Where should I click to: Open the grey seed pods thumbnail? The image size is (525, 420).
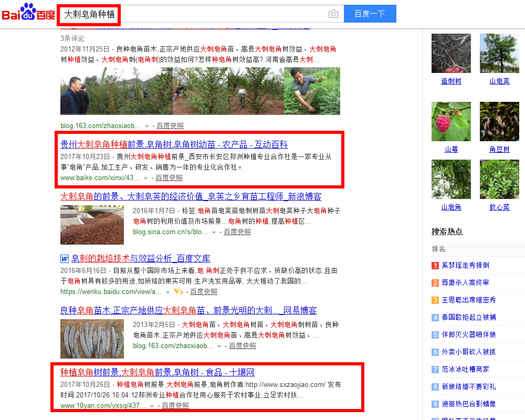coord(92,339)
